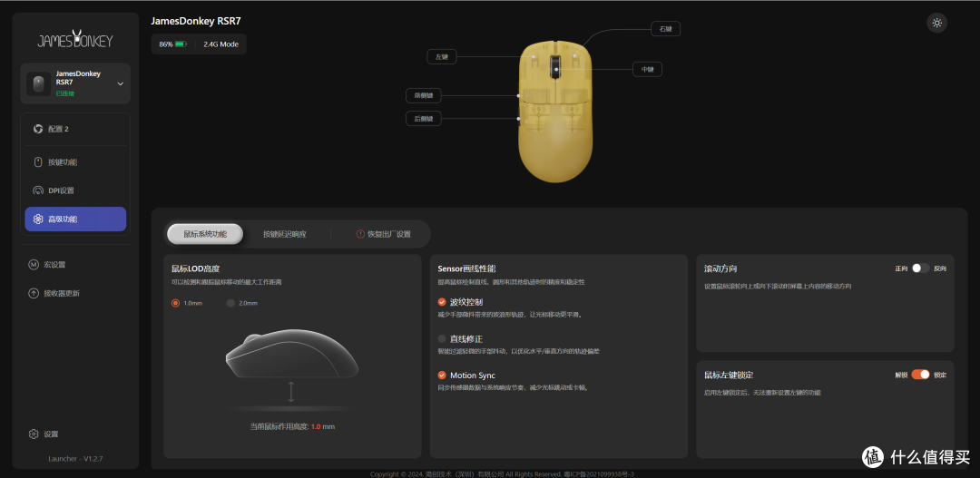Click the atom icon beside 高级功能

pyautogui.click(x=37, y=219)
